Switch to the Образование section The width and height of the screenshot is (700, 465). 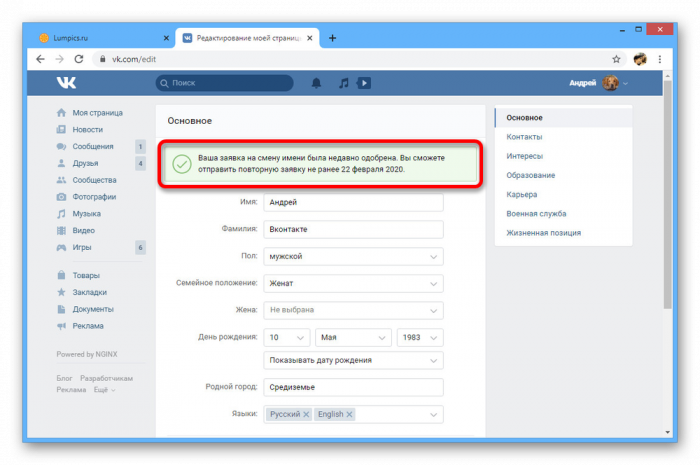click(x=530, y=175)
